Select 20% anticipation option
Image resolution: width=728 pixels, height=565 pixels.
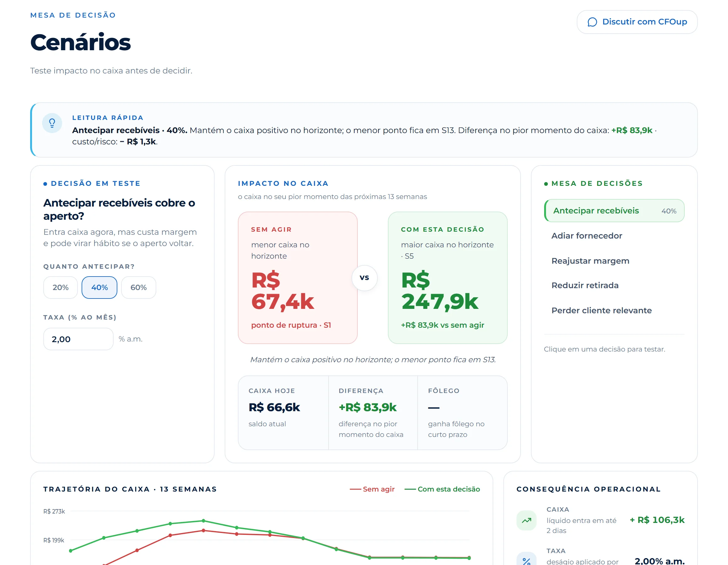[60, 288]
